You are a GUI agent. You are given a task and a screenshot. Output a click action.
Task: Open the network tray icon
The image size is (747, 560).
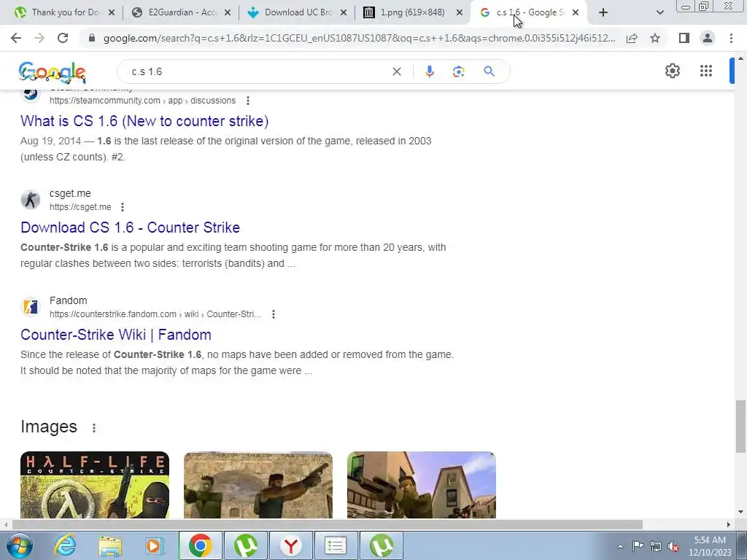[x=656, y=546]
